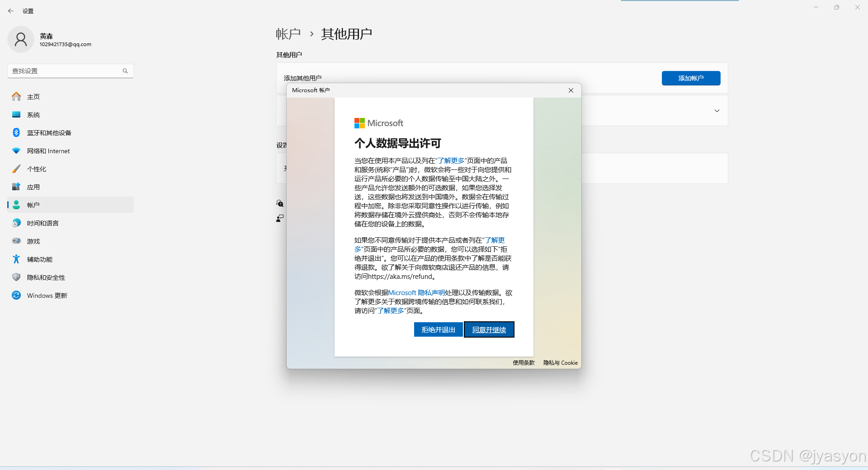868x470 pixels.
Task: Open 应用 settings in sidebar
Action: [x=71, y=187]
